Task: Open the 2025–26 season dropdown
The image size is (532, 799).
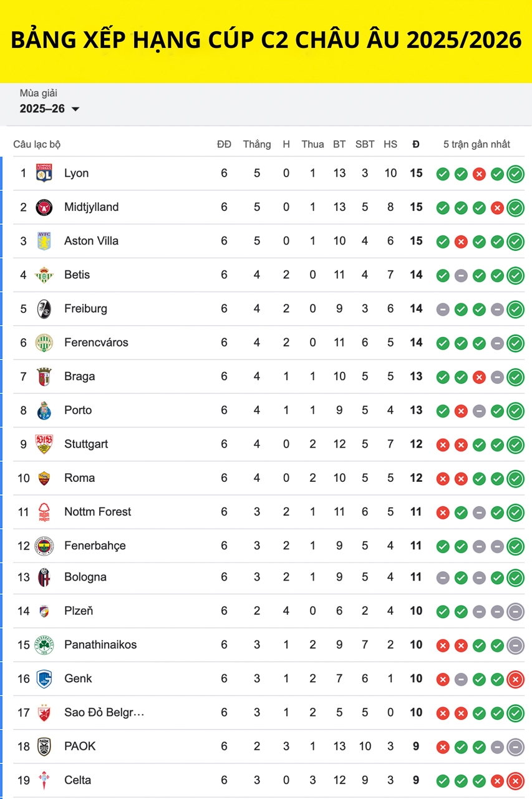Action: [50, 109]
